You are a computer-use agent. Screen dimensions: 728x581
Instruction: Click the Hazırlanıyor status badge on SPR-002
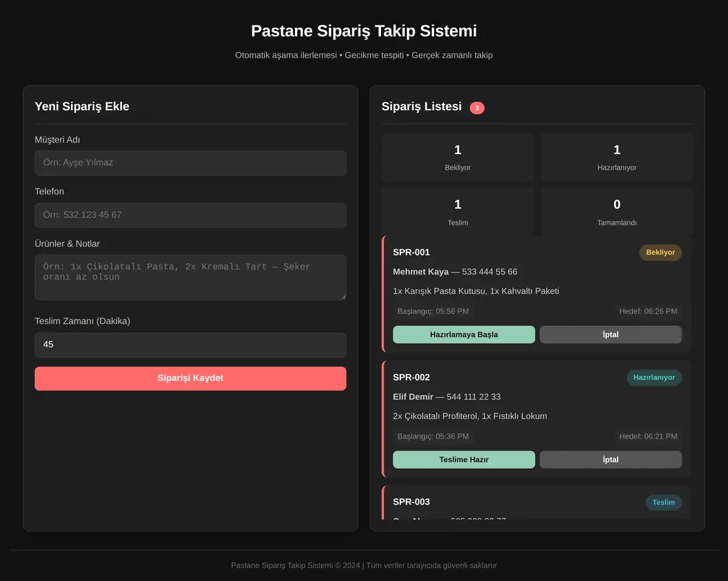point(654,377)
